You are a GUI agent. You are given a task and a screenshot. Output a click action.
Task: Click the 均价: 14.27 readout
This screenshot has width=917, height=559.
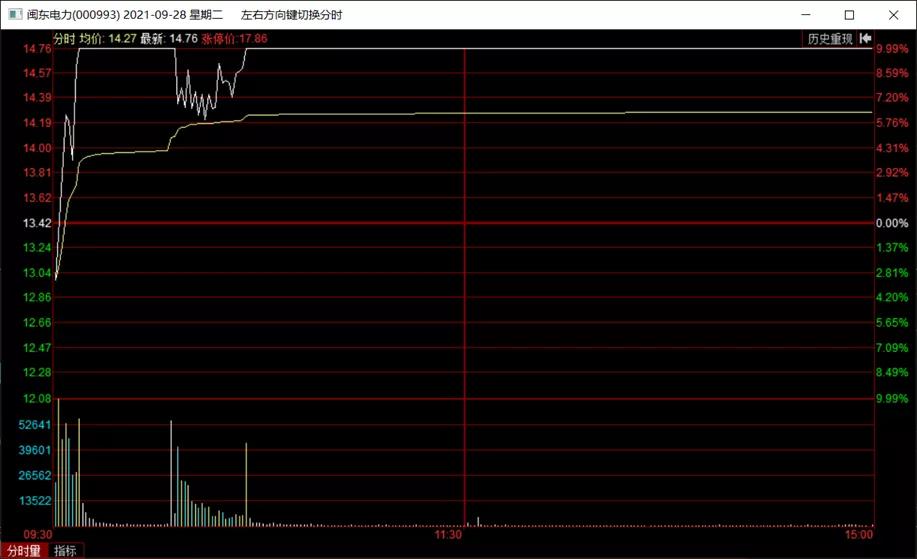108,39
